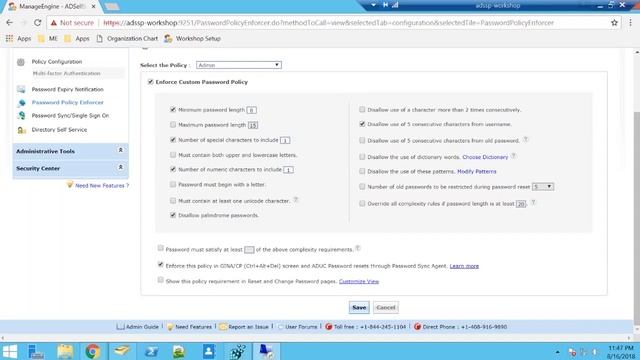
Task: Click Password Policy Enforcer sidebar icon
Action: pyautogui.click(x=22, y=103)
